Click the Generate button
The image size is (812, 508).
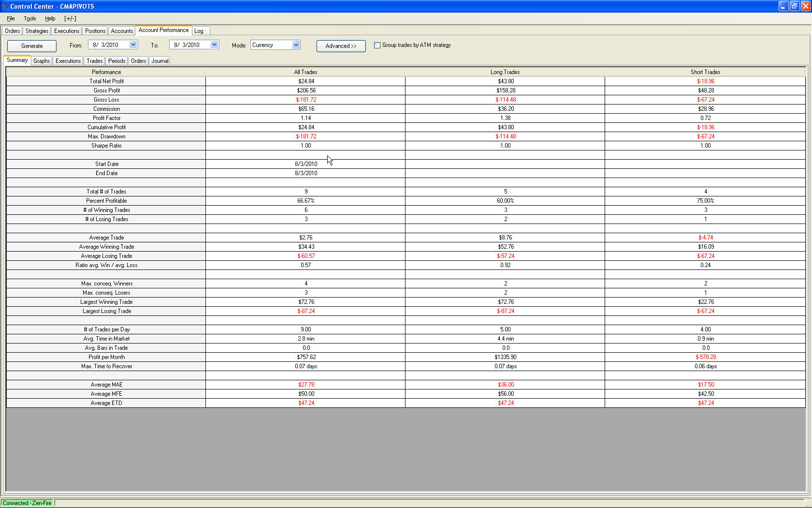(x=32, y=46)
